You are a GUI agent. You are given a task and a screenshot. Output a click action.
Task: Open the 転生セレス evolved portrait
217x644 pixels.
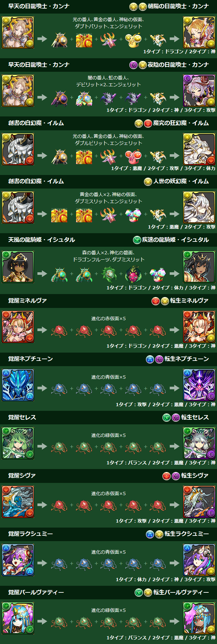pos(199,443)
